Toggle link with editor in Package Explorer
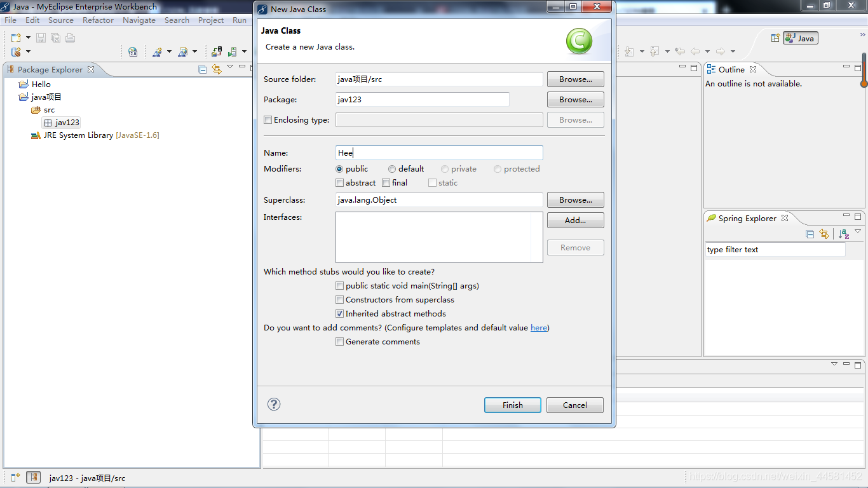The width and height of the screenshot is (868, 488). point(217,70)
